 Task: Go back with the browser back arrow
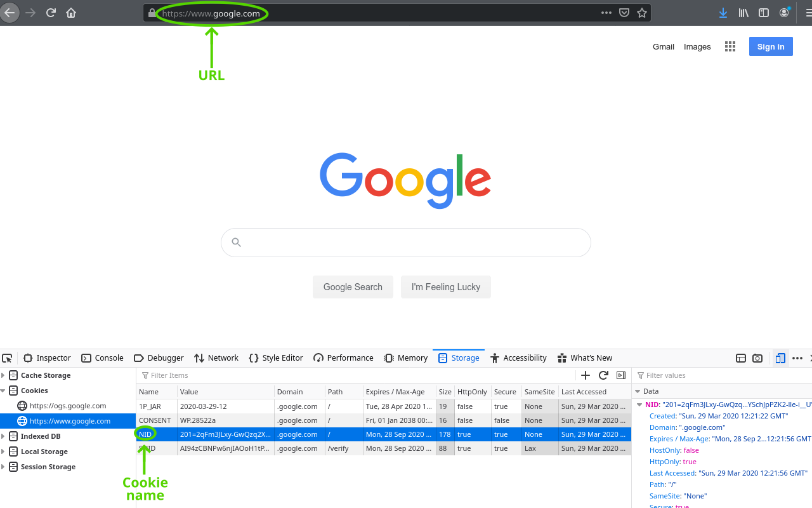[x=9, y=13]
